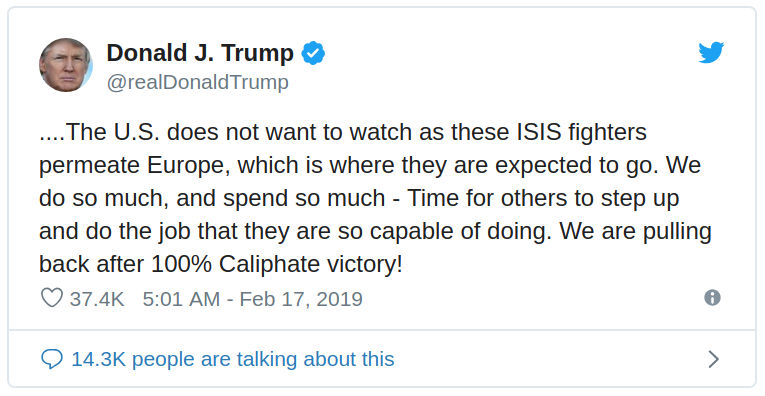Click the tweet line starting with The U.S. does not
Screen dimensions: 765x396
[343, 132]
